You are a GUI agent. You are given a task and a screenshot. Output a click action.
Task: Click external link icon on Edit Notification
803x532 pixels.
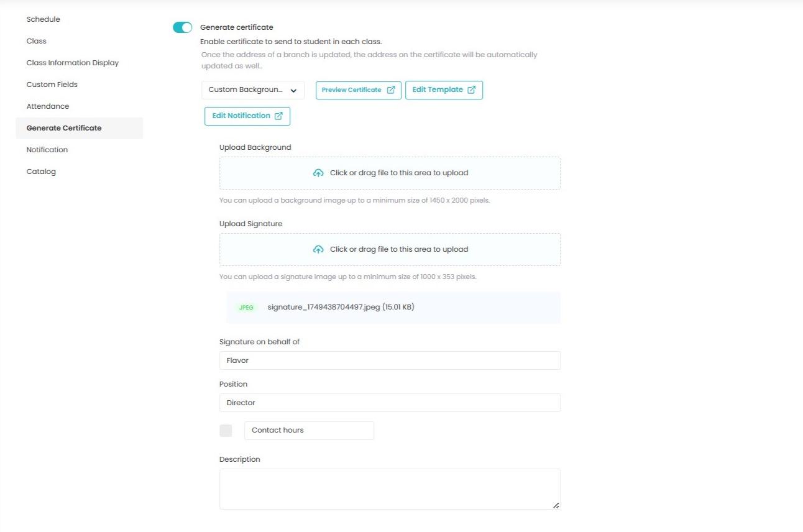[x=279, y=116]
